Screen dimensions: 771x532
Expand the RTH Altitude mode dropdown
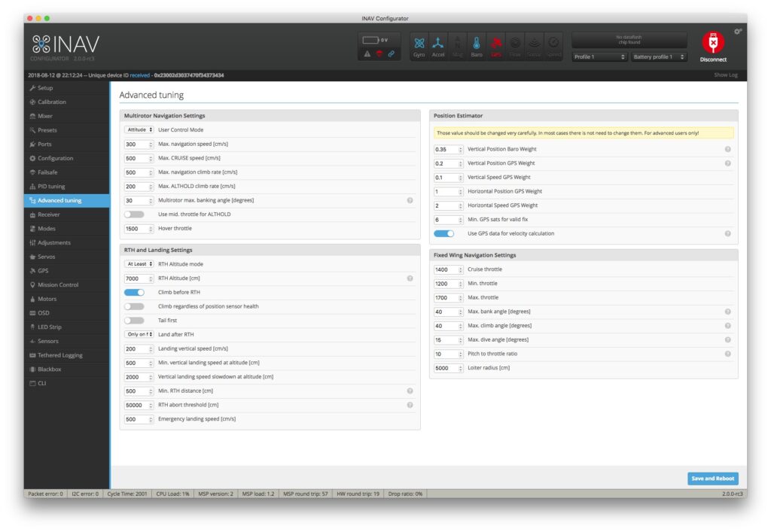click(139, 264)
